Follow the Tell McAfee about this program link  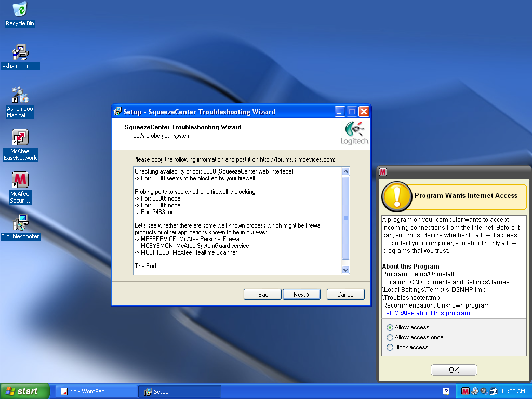427,313
